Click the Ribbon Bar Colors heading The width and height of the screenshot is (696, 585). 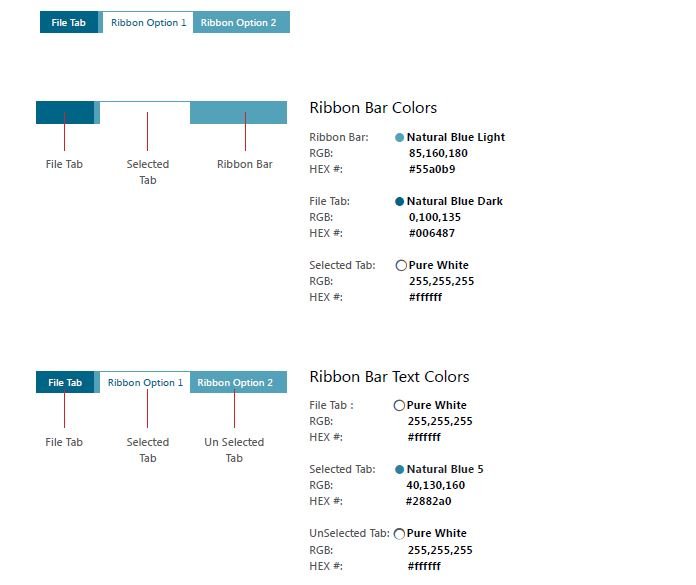click(x=373, y=108)
